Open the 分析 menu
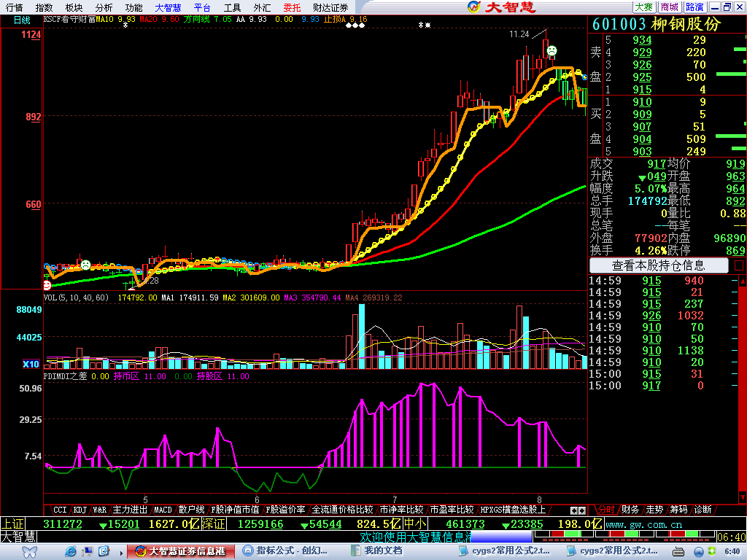747x560 pixels. [104, 7]
